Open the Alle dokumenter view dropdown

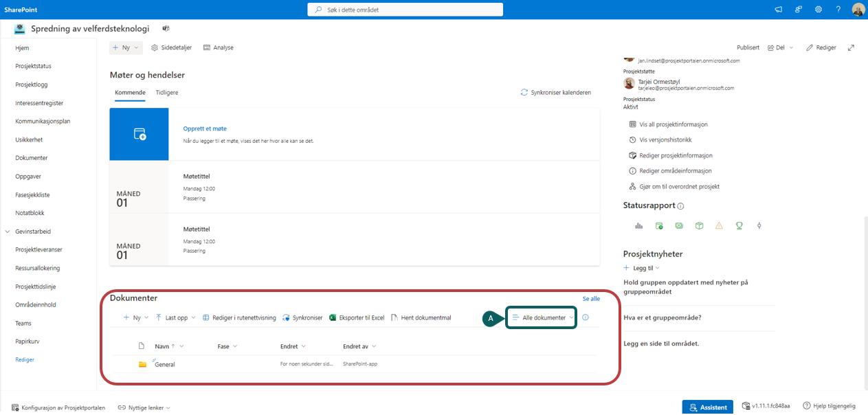click(x=543, y=318)
